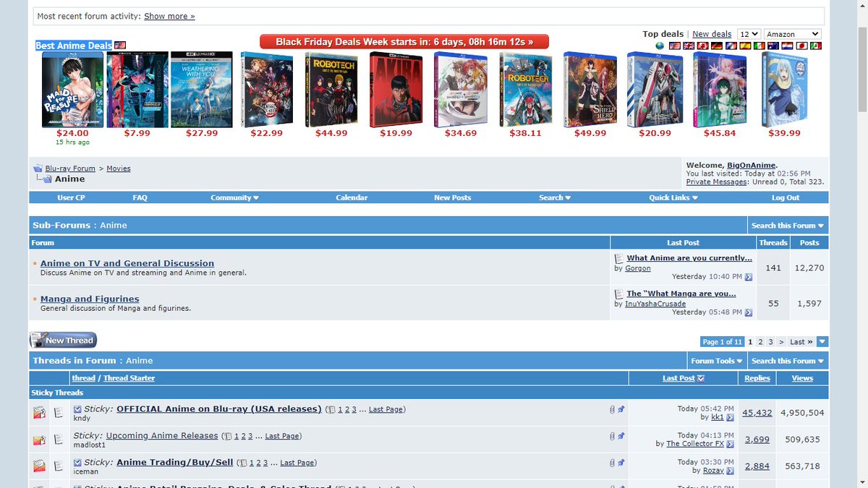Image resolution: width=868 pixels, height=488 pixels.
Task: Open the Amazon store dropdown
Action: (793, 34)
